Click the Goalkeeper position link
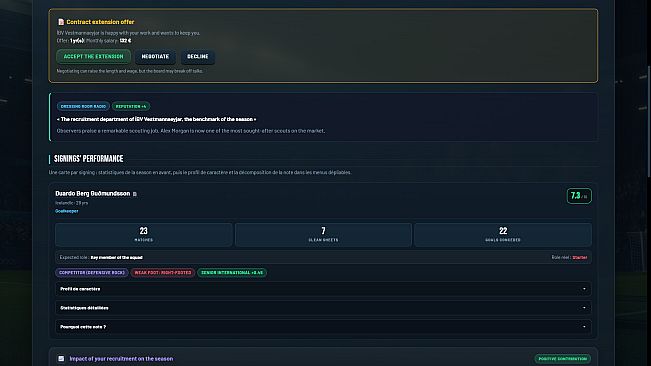 66,211
